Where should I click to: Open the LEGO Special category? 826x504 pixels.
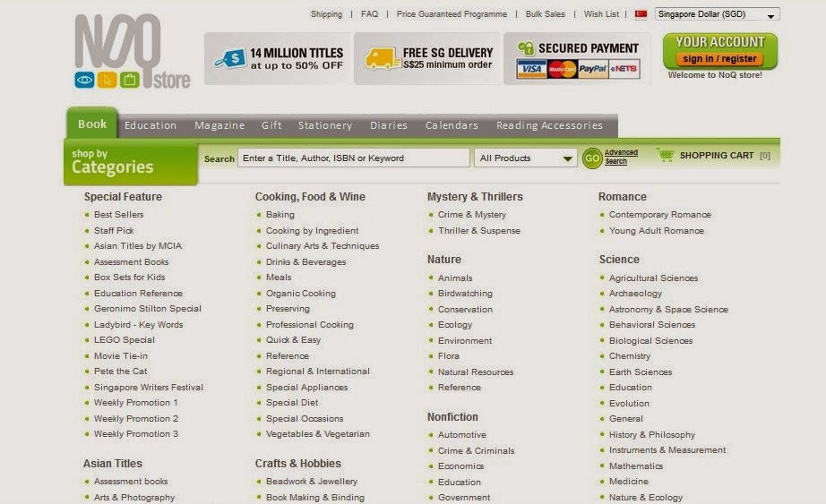125,339
